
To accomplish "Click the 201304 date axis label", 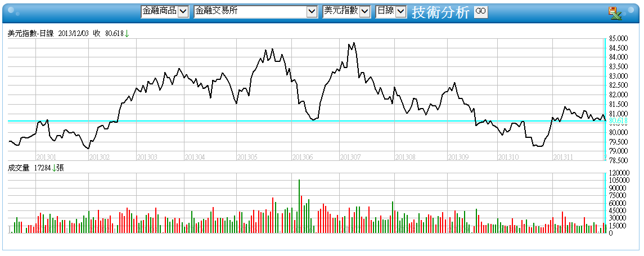I will coord(195,157).
